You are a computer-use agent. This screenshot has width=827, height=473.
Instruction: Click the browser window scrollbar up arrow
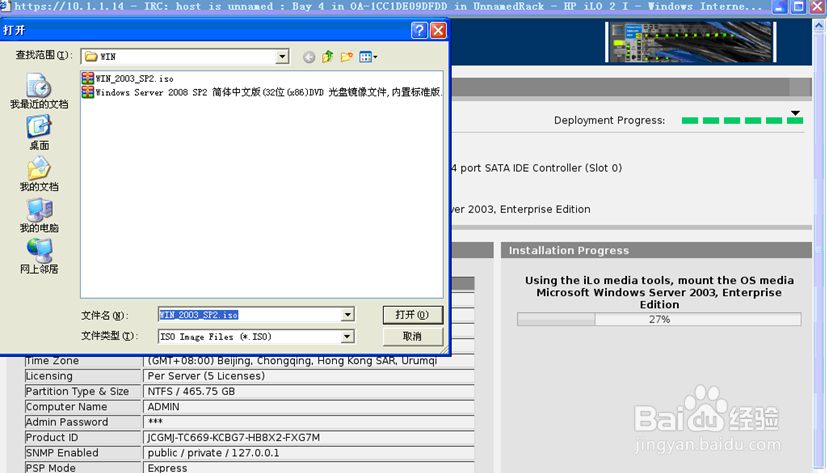pos(820,25)
